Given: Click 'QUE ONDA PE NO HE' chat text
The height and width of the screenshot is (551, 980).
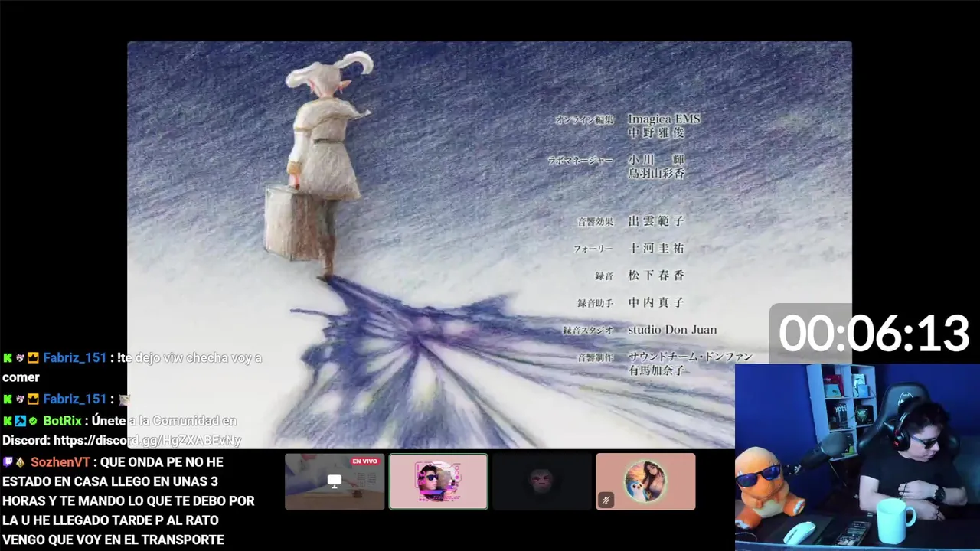Looking at the screenshot, I should [x=162, y=462].
